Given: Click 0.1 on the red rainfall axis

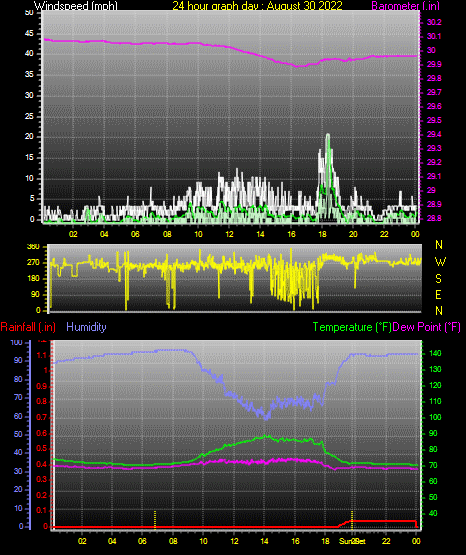Looking at the screenshot, I should coord(42,510).
